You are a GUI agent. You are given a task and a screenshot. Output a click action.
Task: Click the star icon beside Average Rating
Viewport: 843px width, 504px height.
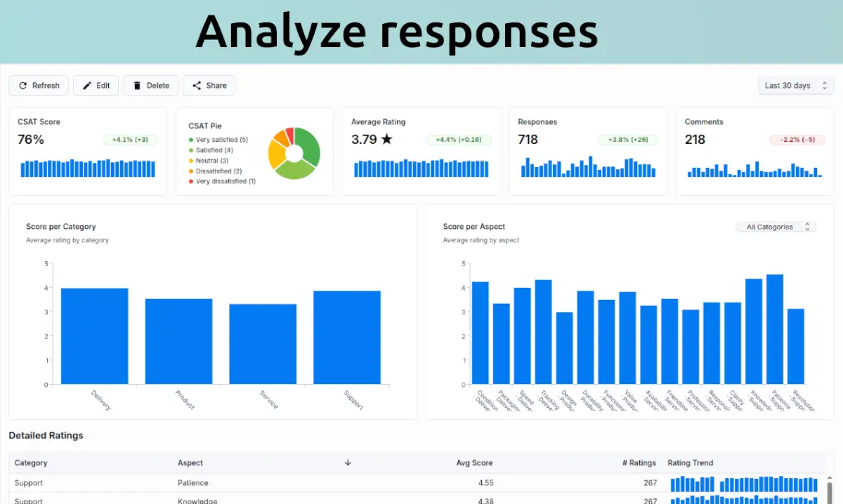point(386,140)
